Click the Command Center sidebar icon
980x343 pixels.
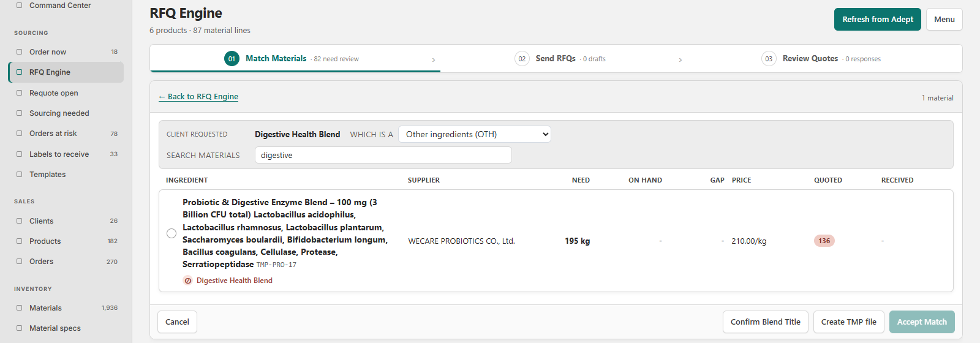19,5
